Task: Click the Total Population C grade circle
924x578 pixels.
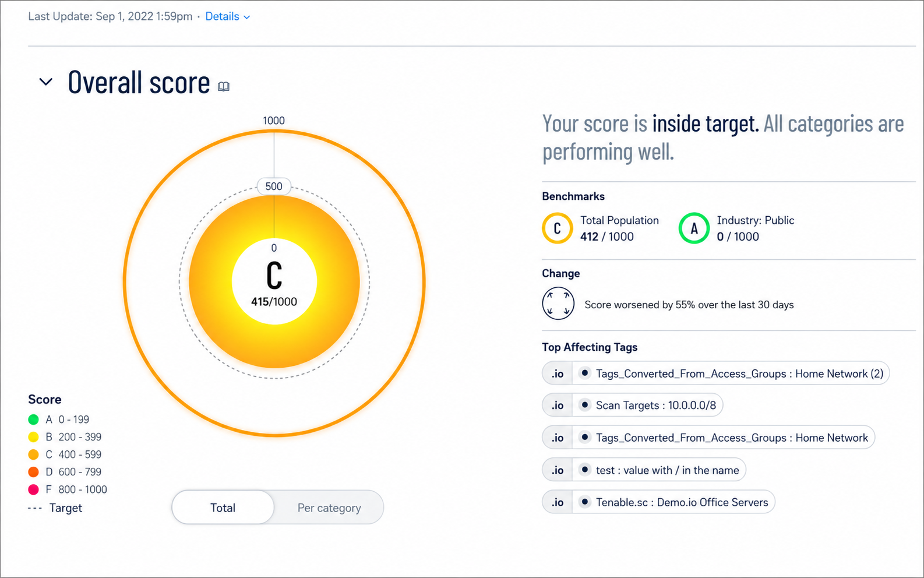Action: point(557,228)
